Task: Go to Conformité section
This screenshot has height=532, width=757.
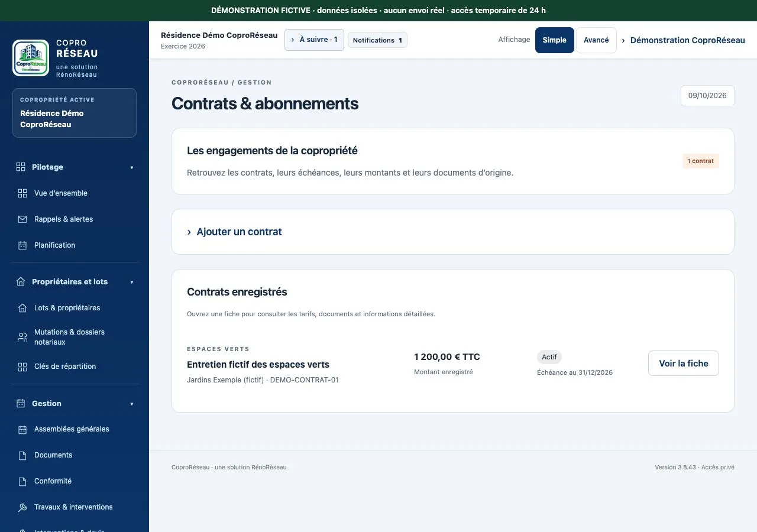Action: (75, 481)
